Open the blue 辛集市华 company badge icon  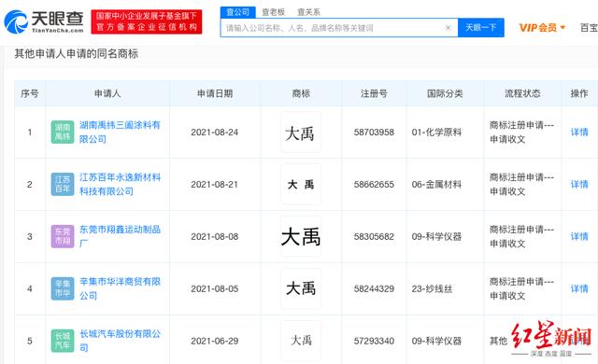tap(63, 288)
